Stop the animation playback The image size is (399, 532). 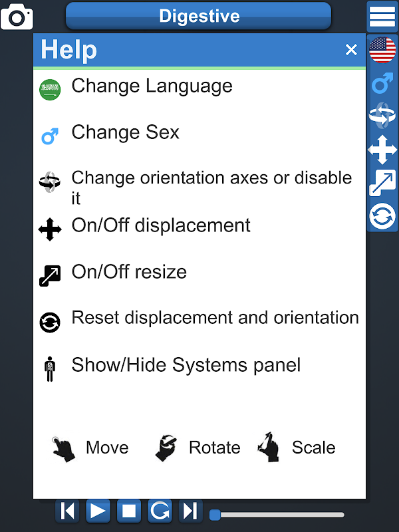pos(129,511)
